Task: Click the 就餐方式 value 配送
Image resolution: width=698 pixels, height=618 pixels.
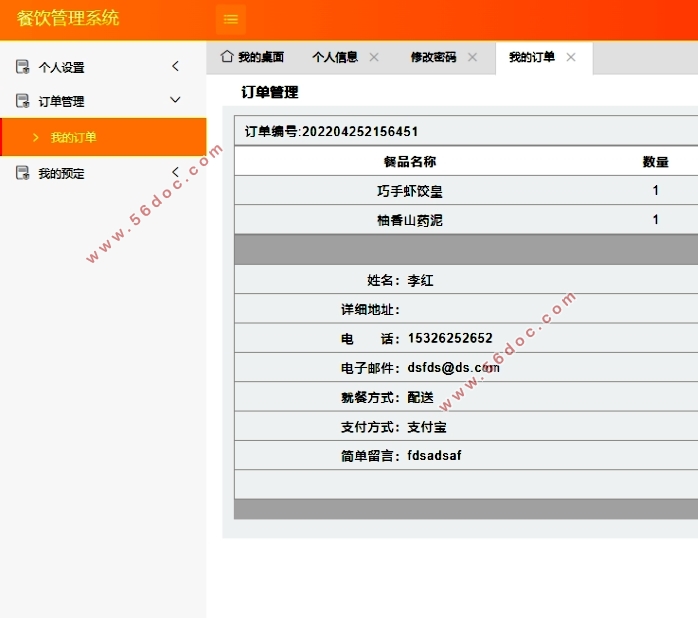Action: coord(420,397)
